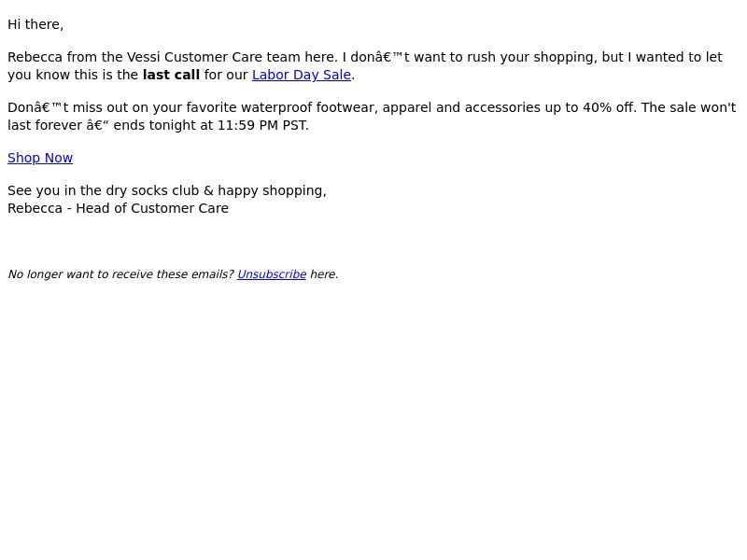Click the "last forever" text
This screenshot has width=747, height=560.
(x=45, y=126)
